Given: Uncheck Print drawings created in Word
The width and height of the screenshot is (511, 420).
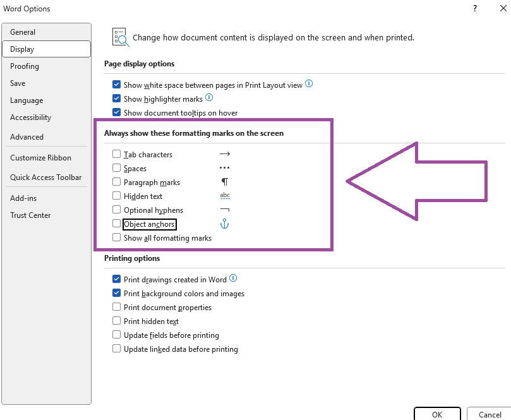Looking at the screenshot, I should (x=116, y=279).
